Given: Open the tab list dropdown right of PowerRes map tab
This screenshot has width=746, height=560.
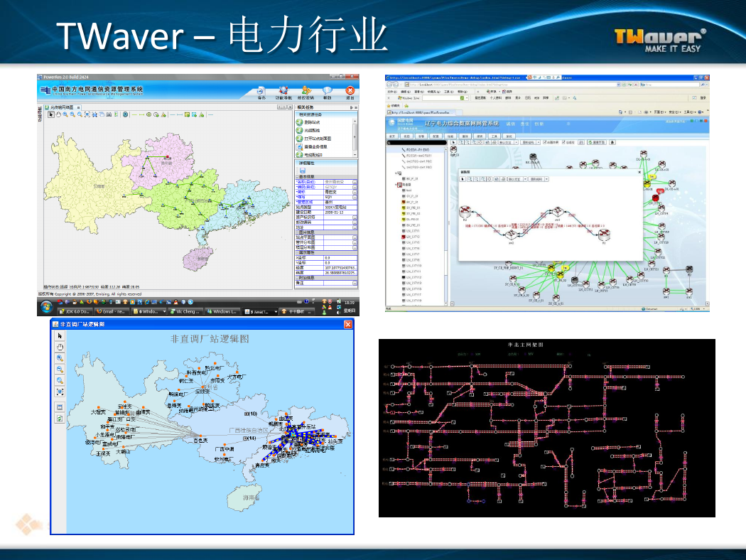Looking at the screenshot, I should coord(290,107).
